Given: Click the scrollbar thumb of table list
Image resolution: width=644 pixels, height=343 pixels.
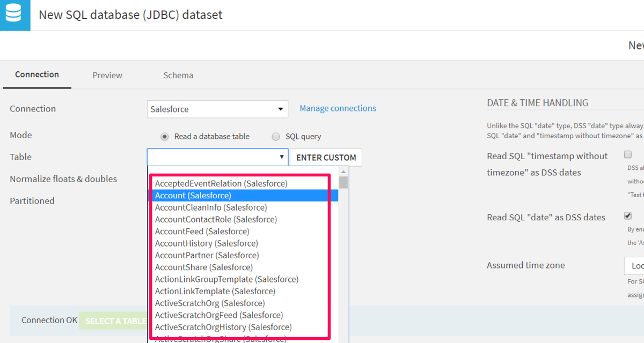Looking at the screenshot, I should (x=343, y=183).
